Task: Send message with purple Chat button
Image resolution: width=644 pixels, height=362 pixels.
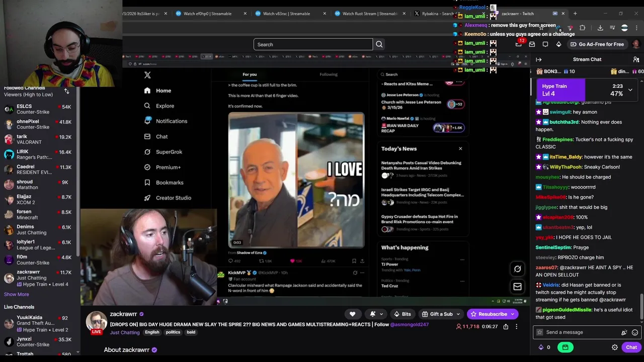Action: [x=631, y=347]
